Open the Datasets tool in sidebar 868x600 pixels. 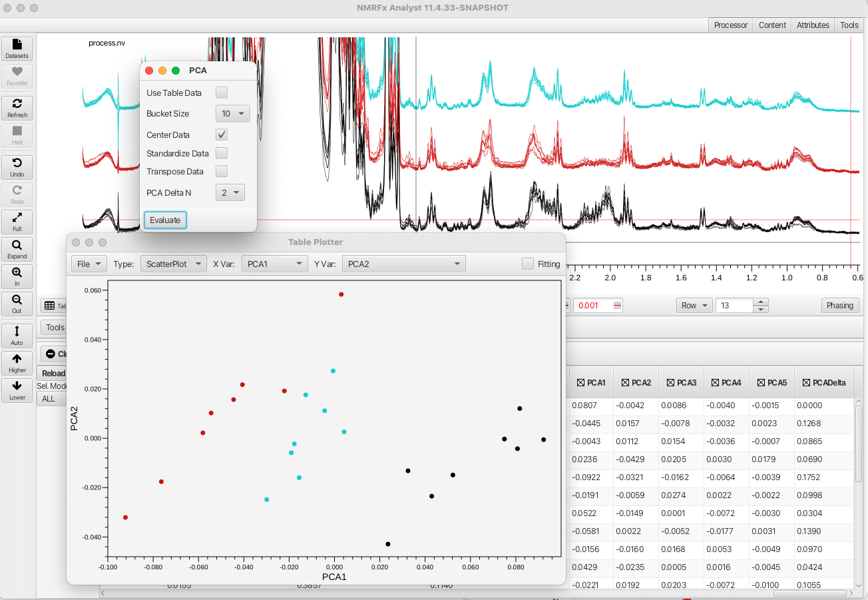pyautogui.click(x=17, y=49)
